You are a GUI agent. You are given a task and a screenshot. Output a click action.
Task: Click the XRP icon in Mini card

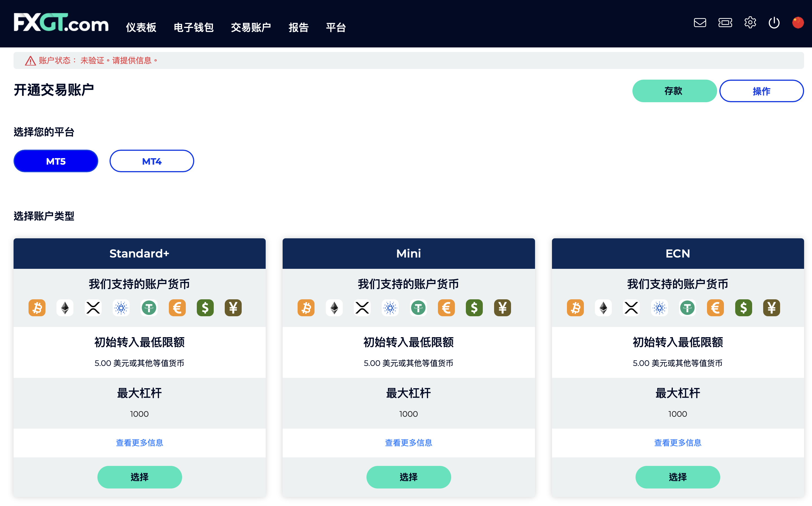(x=362, y=307)
